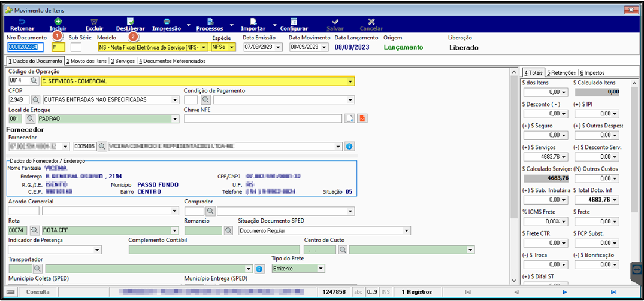The height and width of the screenshot is (301, 644).
Task: Click the % ICMS Frete field
Action: [x=545, y=221]
